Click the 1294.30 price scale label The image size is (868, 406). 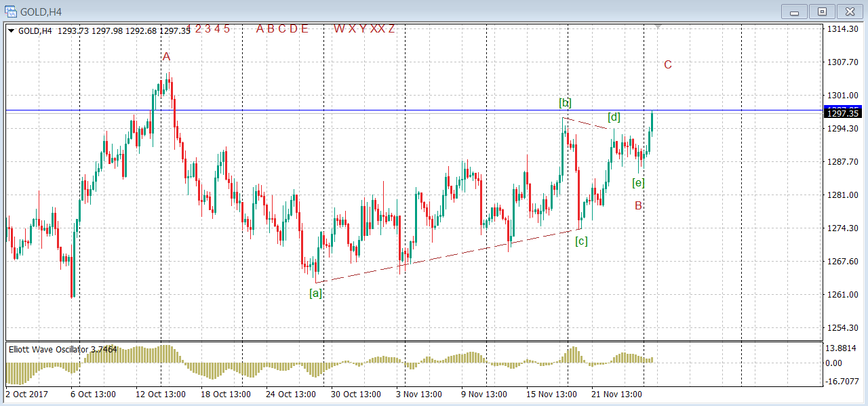[x=843, y=129]
